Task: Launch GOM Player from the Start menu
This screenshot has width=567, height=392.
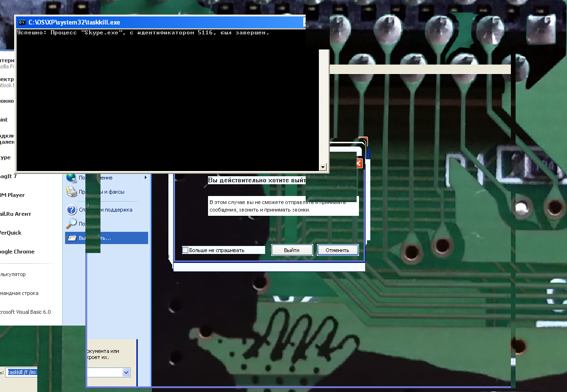Action: point(13,195)
